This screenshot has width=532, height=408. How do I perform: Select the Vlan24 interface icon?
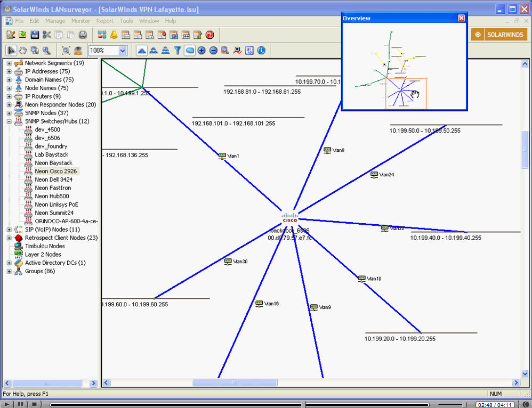pyautogui.click(x=374, y=175)
